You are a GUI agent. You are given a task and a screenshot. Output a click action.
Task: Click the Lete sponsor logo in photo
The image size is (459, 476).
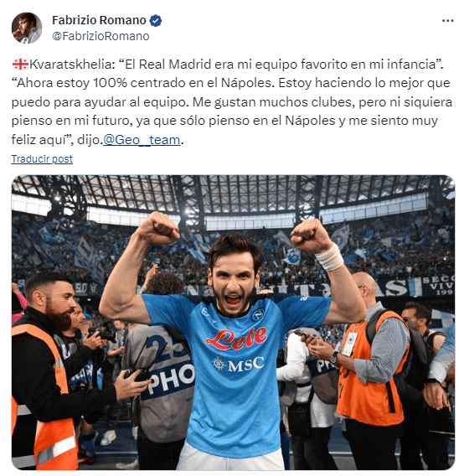(x=236, y=338)
